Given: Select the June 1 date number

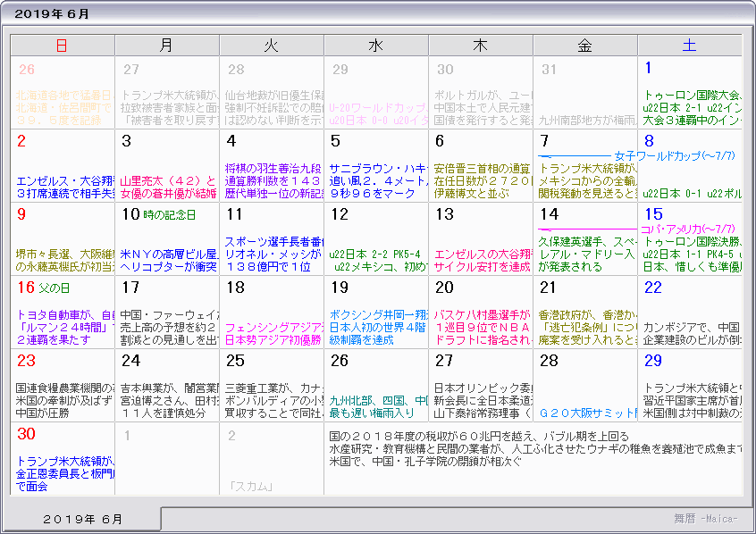Looking at the screenshot, I should click(648, 69).
